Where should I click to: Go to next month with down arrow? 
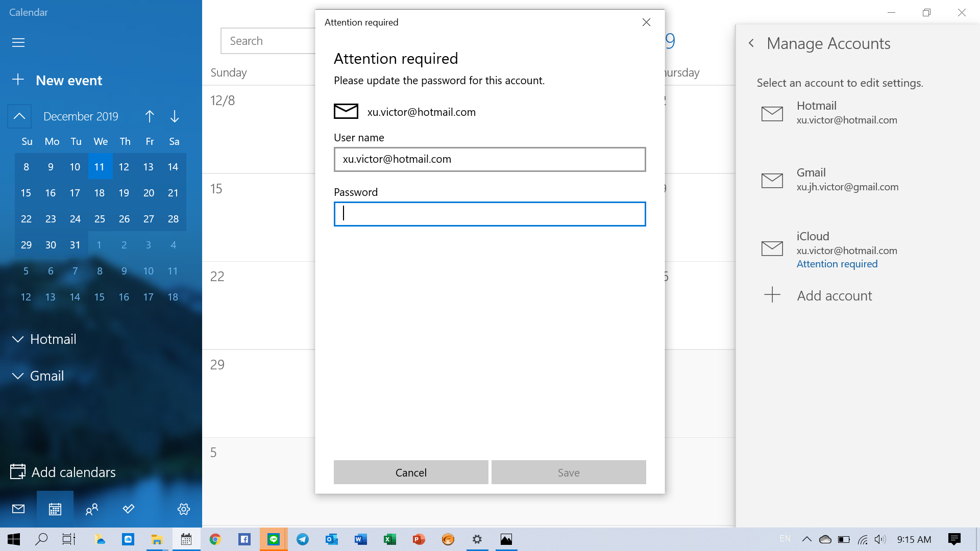pos(175,116)
